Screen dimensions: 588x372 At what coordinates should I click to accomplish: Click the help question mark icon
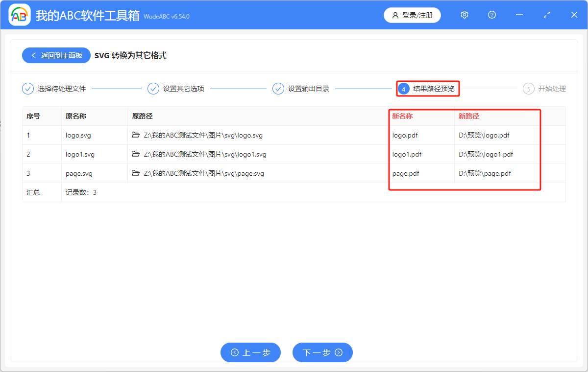click(491, 15)
